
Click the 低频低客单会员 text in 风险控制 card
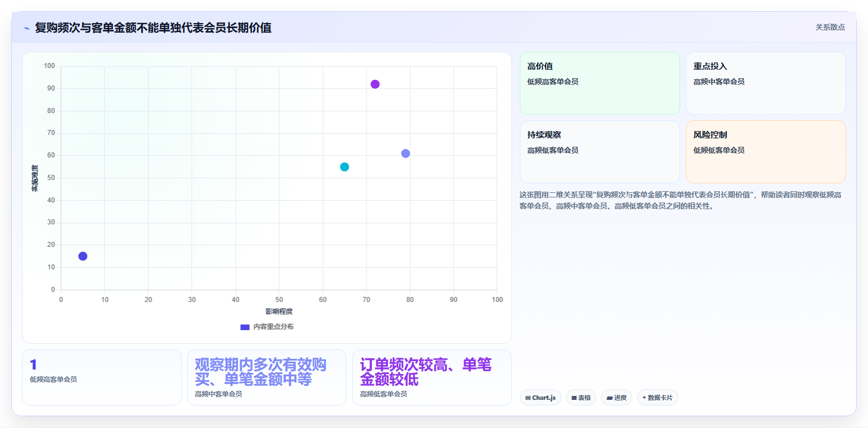pos(719,150)
